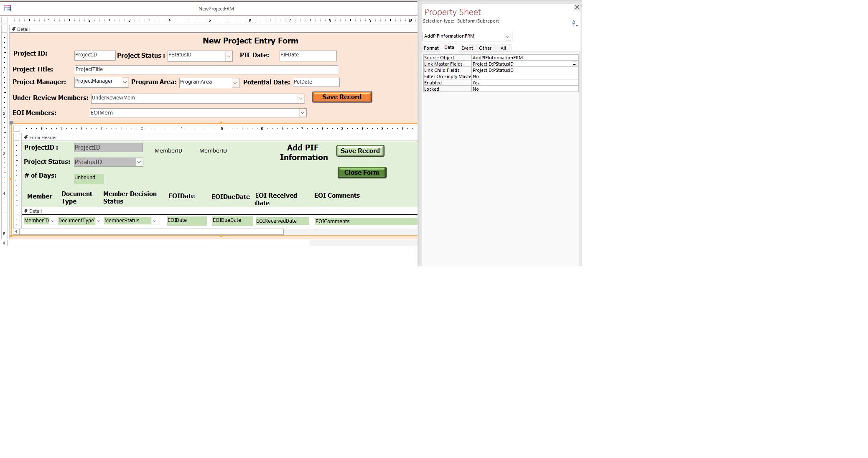The height and width of the screenshot is (458, 868).
Task: Open the EOI Members dropdown arrow
Action: (302, 112)
